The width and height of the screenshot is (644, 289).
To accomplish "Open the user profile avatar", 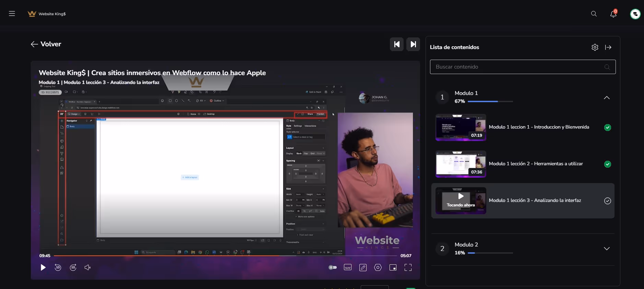I will click(635, 14).
